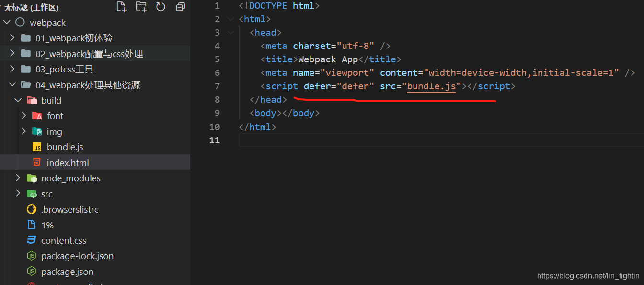644x285 pixels.
Task: Place cursor on empty line 11
Action: (441, 140)
